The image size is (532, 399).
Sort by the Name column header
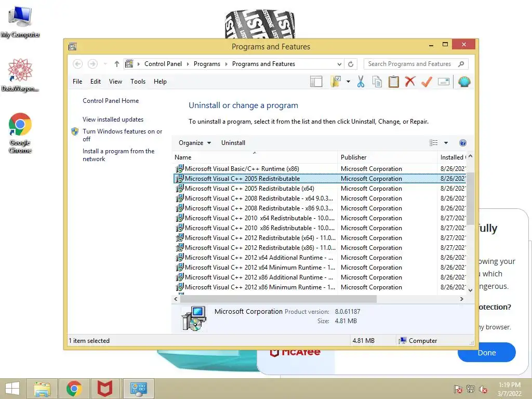(255, 157)
